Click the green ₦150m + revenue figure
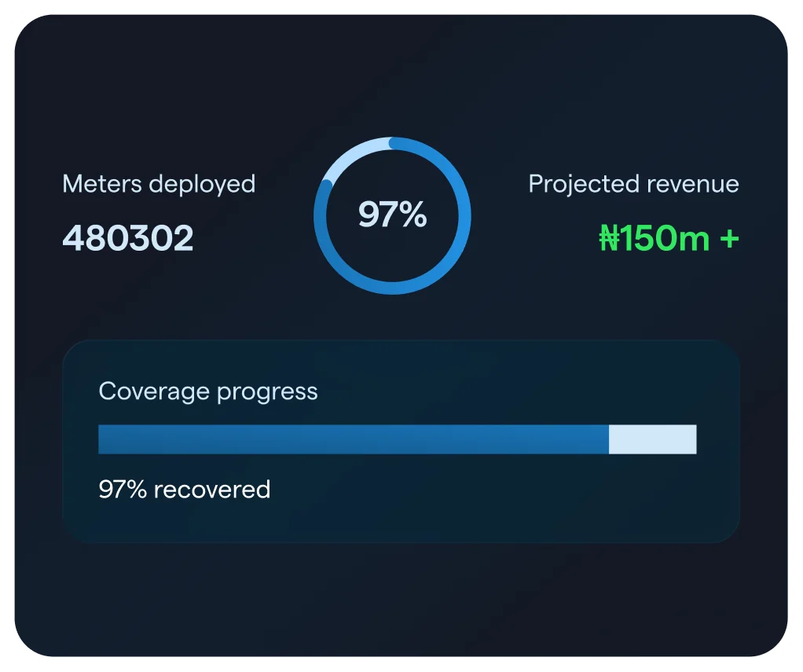The width and height of the screenshot is (803, 672). click(669, 238)
